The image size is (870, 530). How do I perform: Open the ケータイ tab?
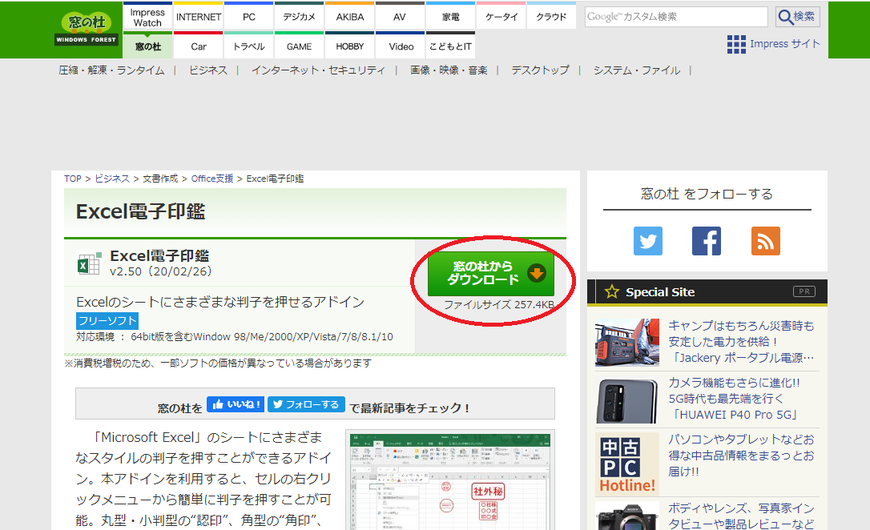[x=501, y=17]
